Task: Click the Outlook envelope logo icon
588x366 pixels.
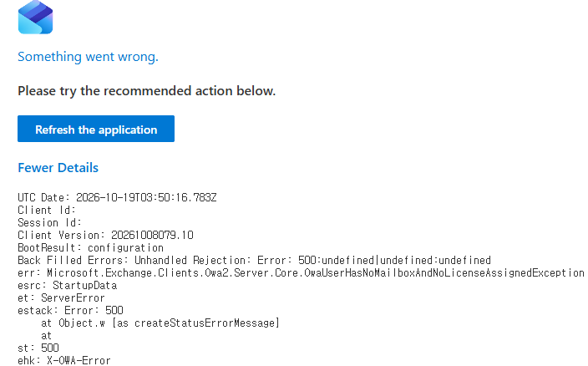Action: [x=35, y=18]
